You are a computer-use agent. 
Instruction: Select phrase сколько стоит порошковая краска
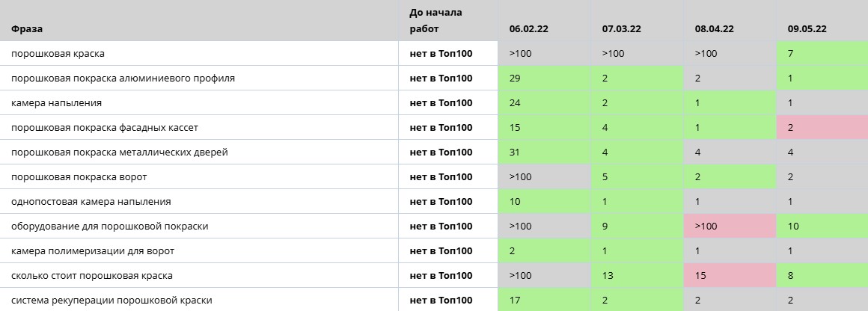[92, 276]
